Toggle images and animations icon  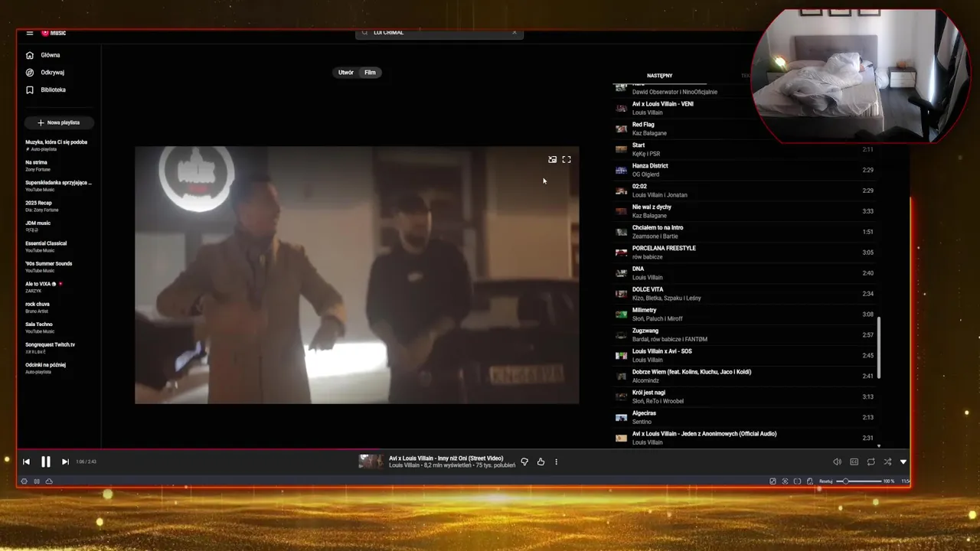pos(810,481)
